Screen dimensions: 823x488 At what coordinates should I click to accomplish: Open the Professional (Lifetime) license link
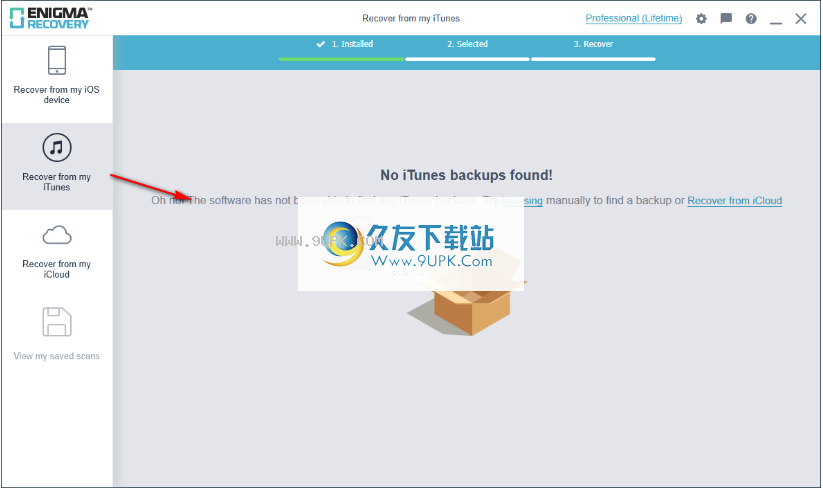click(634, 18)
